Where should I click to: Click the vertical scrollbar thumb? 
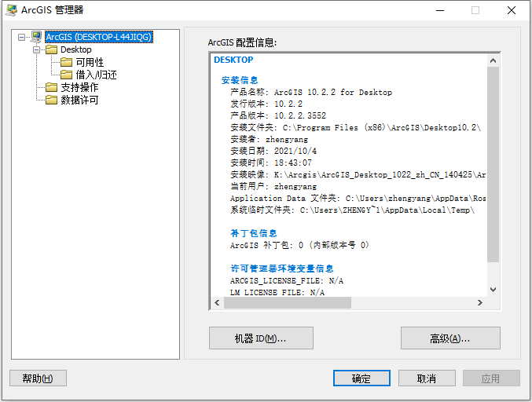493,164
